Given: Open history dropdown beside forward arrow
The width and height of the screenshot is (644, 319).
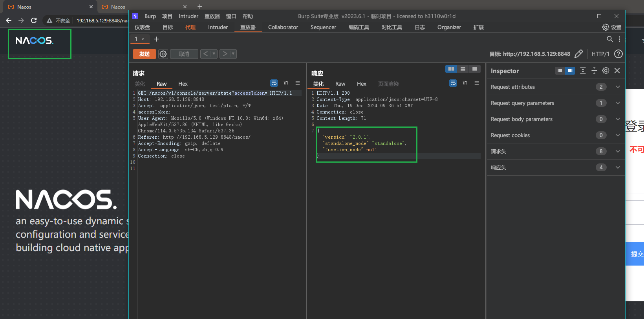Looking at the screenshot, I should tap(233, 54).
